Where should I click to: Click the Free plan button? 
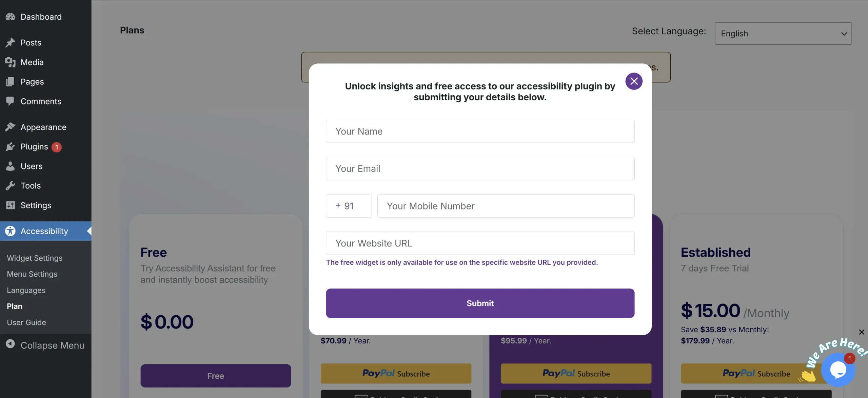(x=216, y=376)
